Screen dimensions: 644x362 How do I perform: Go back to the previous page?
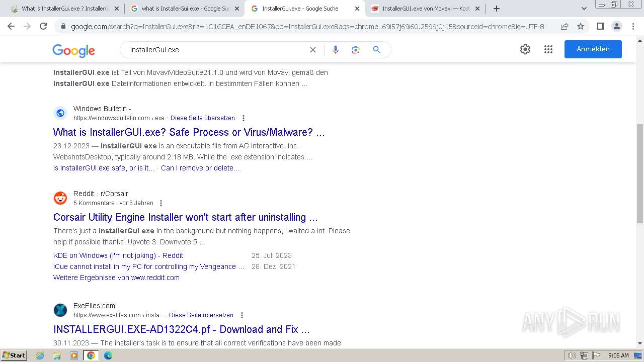tap(11, 26)
